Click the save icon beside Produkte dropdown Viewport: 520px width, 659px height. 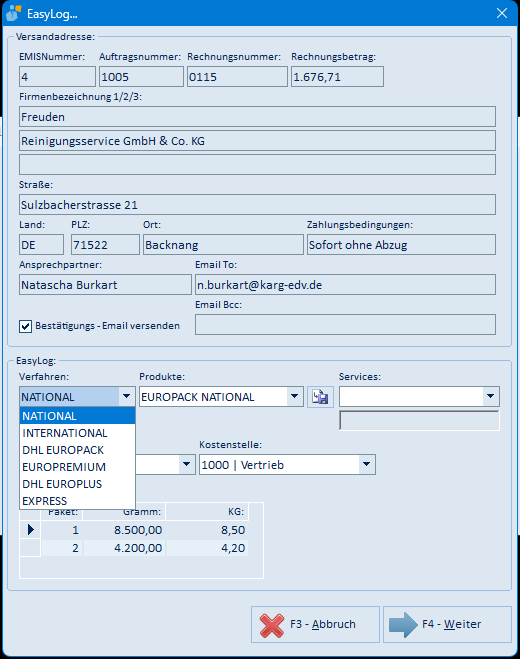click(320, 397)
